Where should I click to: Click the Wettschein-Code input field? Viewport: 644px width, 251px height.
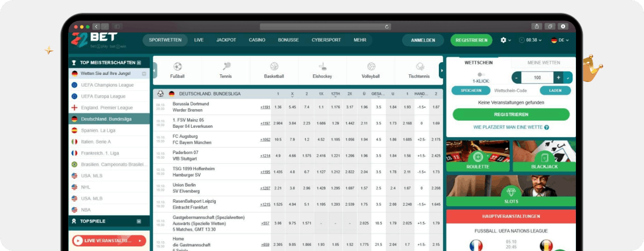(515, 91)
